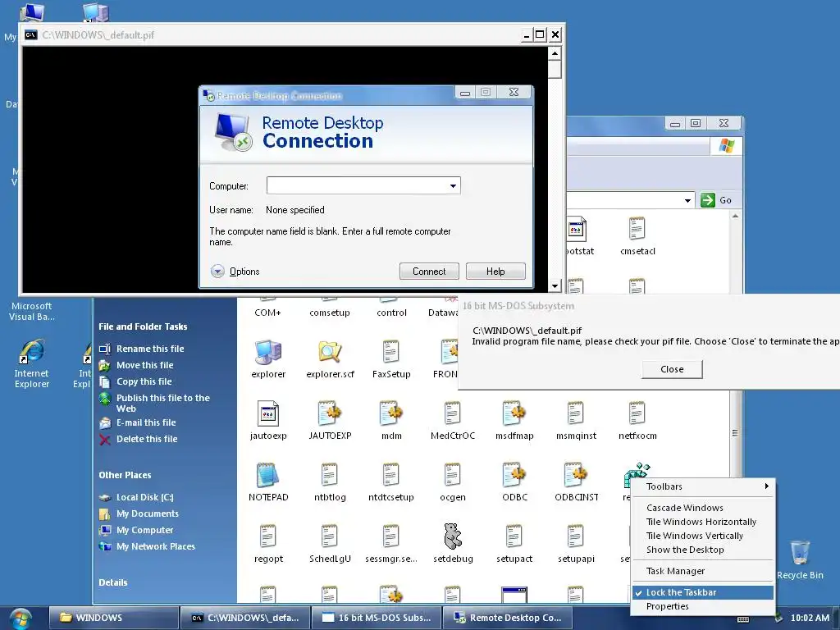Go to My Computer in Other Places
Screen dimensions: 840x630
(x=144, y=531)
